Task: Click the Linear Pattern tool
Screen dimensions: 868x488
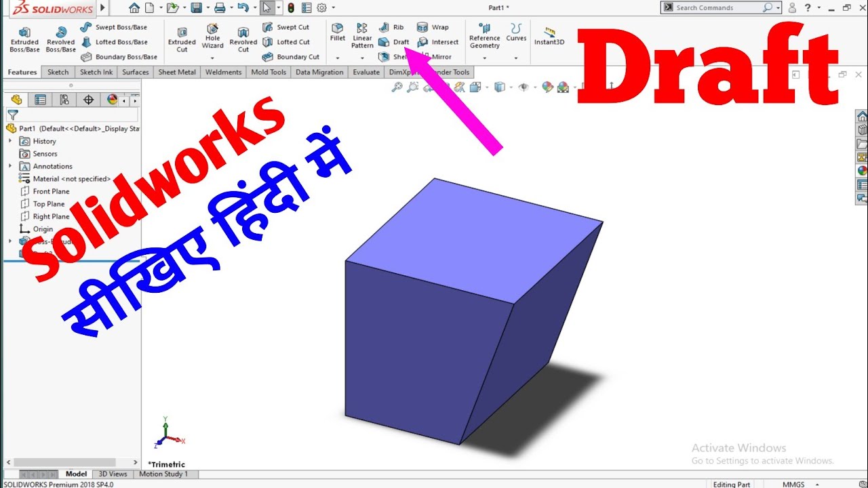Action: pos(362,37)
